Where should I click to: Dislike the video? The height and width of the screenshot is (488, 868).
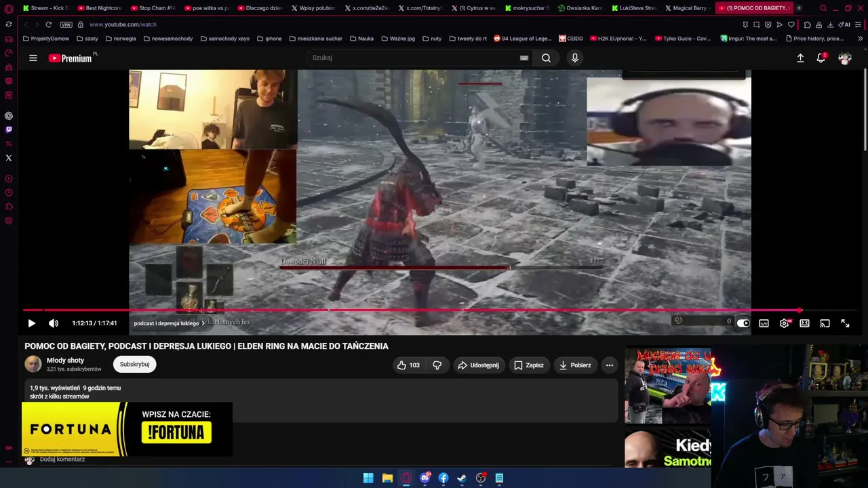437,365
